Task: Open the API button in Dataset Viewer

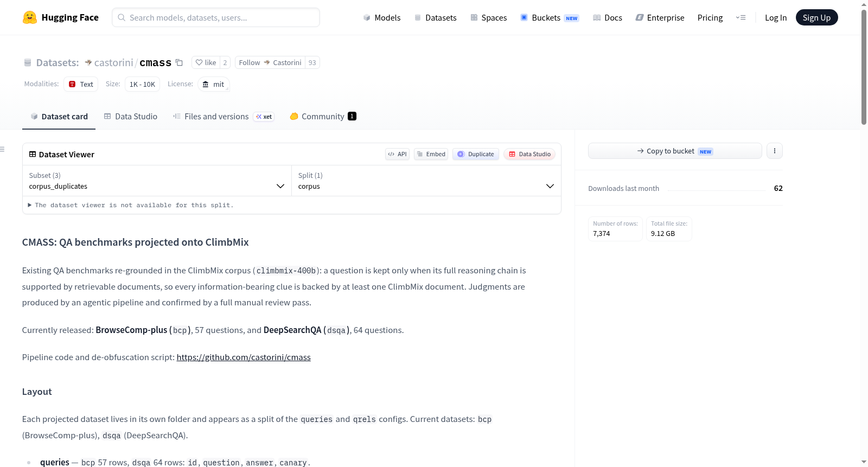Action: [x=397, y=154]
